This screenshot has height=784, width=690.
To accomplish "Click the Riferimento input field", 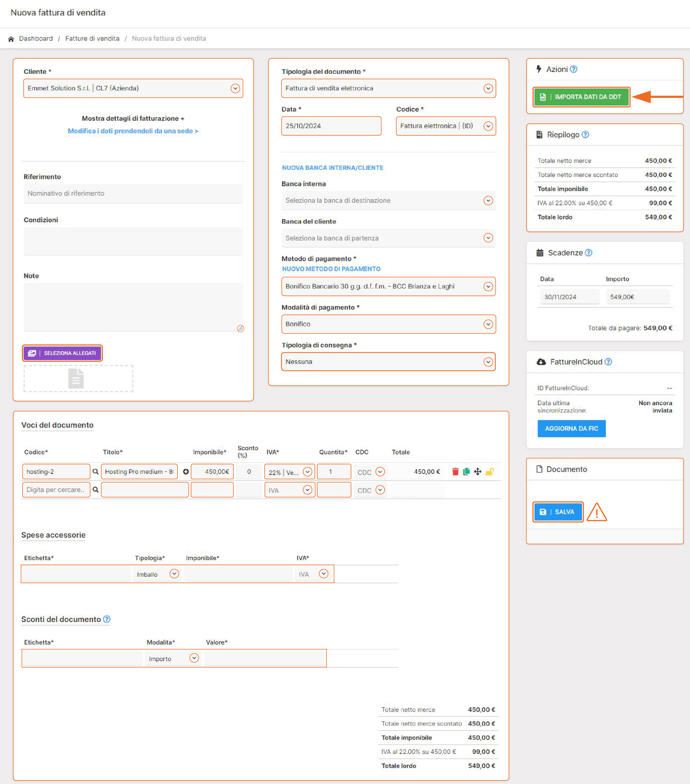I will pos(133,193).
